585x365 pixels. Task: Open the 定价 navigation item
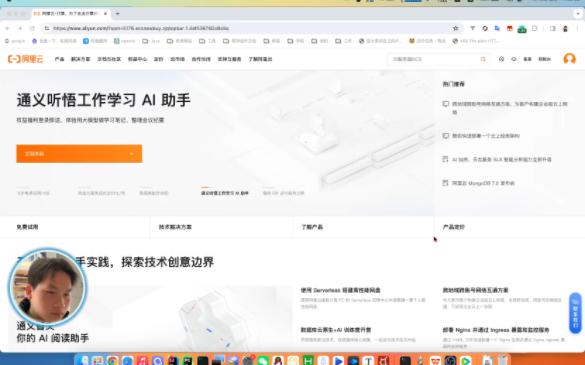pos(159,59)
